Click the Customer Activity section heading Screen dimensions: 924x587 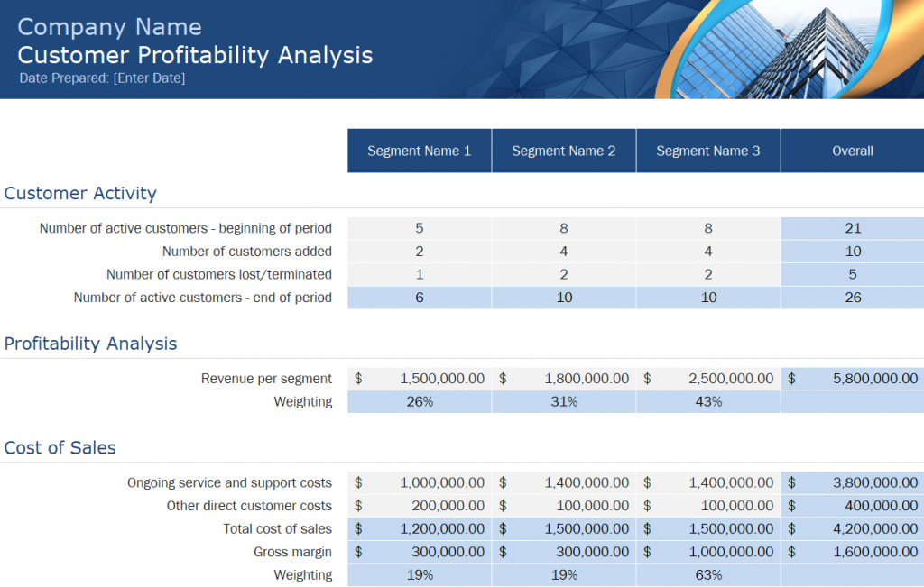coord(80,193)
